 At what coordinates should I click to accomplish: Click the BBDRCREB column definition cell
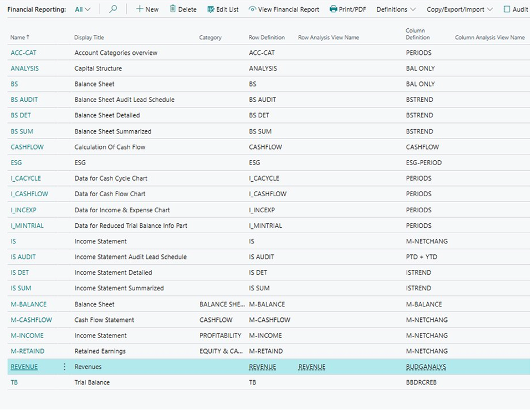click(421, 382)
